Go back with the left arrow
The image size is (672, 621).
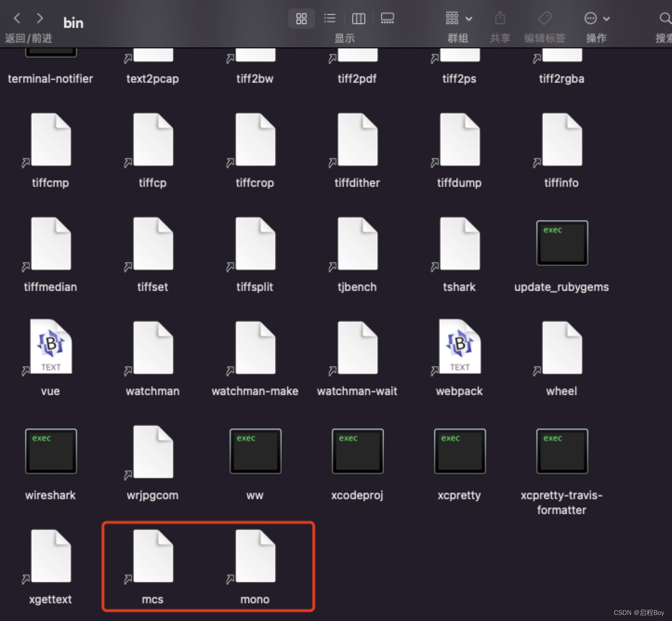pos(17,18)
